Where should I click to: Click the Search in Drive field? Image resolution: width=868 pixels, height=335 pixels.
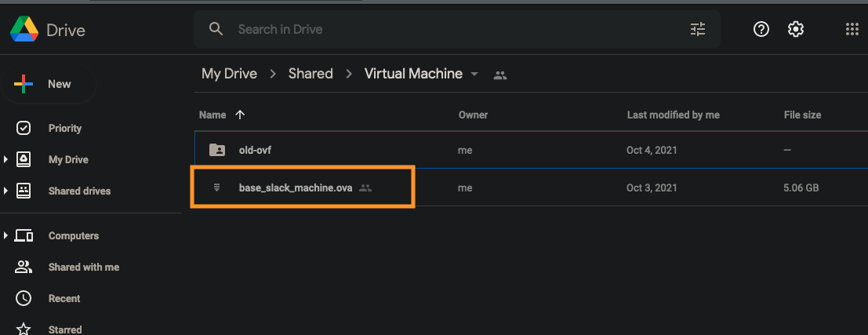point(457,29)
